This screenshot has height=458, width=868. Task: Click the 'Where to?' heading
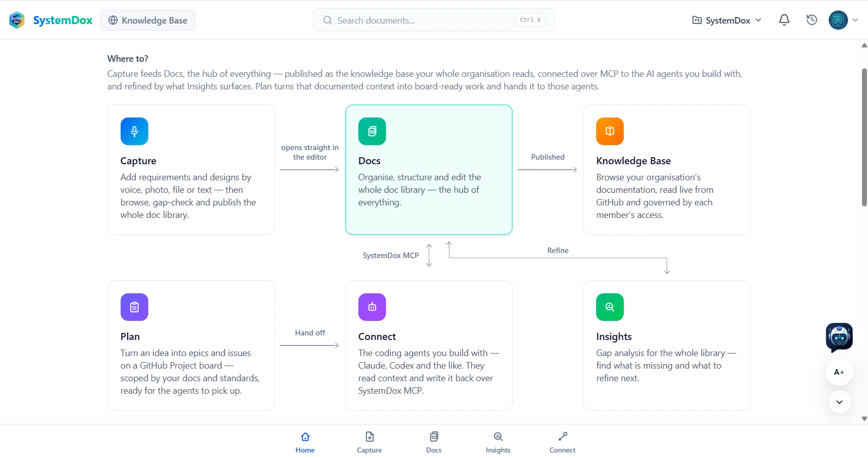(x=128, y=59)
